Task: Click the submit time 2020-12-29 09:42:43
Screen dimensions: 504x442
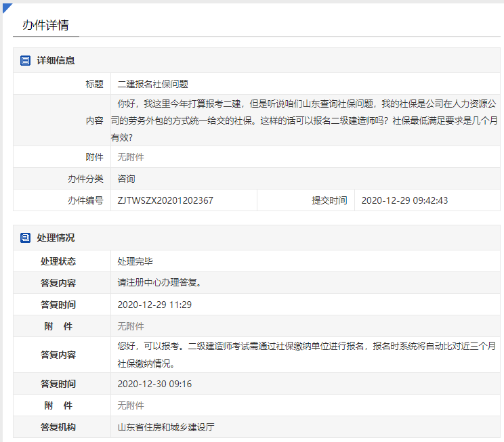Action: (404, 200)
